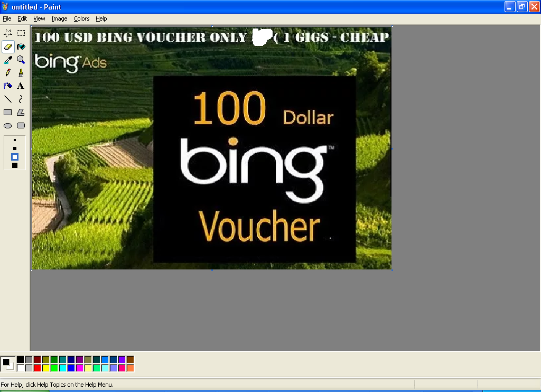The image size is (541, 392).
Task: Click the white erased blob on the canvas
Action: [x=262, y=38]
